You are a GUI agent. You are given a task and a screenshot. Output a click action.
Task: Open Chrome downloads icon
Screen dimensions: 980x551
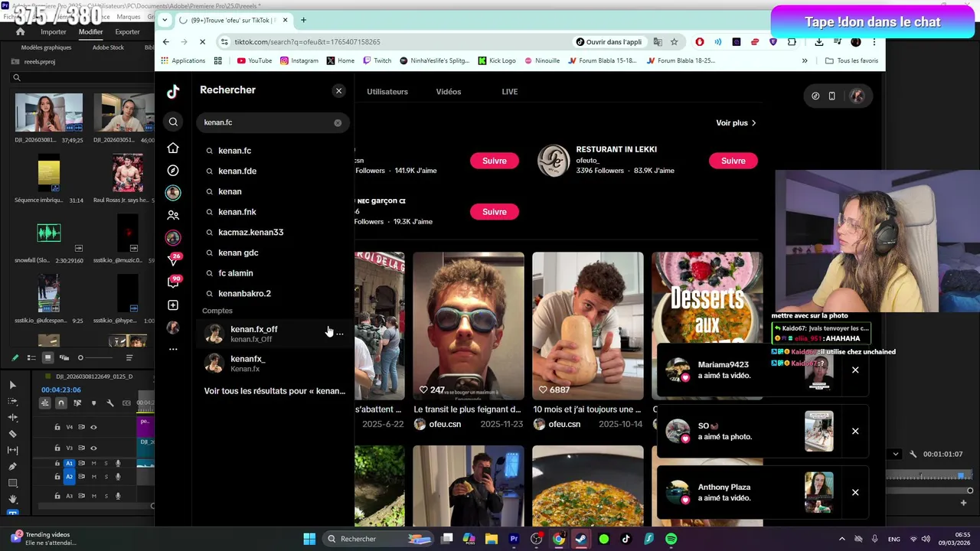coord(819,42)
